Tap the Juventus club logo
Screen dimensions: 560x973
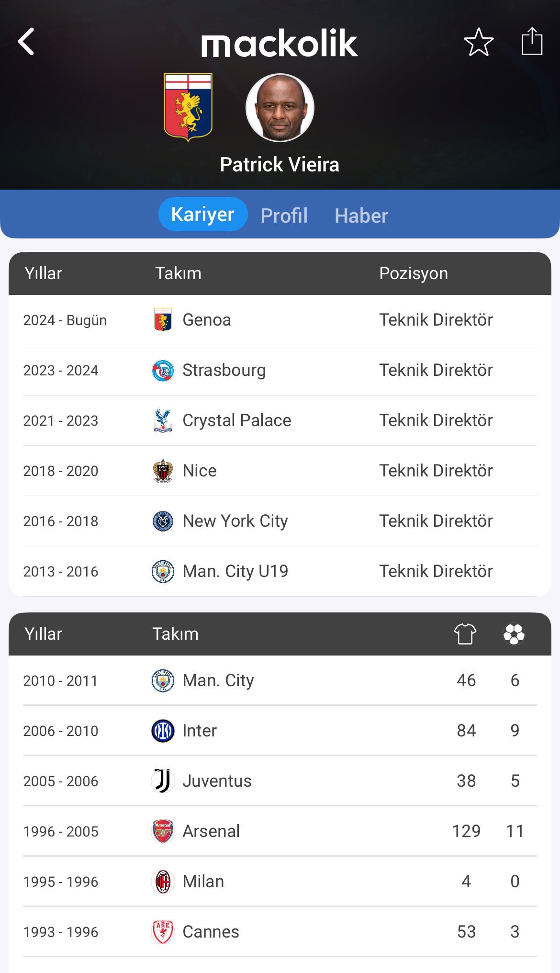pos(163,781)
